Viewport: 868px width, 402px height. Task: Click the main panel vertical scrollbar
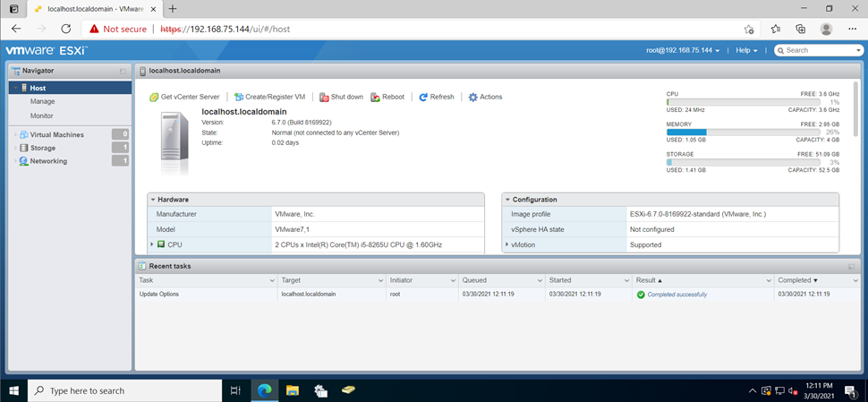pyautogui.click(x=855, y=108)
